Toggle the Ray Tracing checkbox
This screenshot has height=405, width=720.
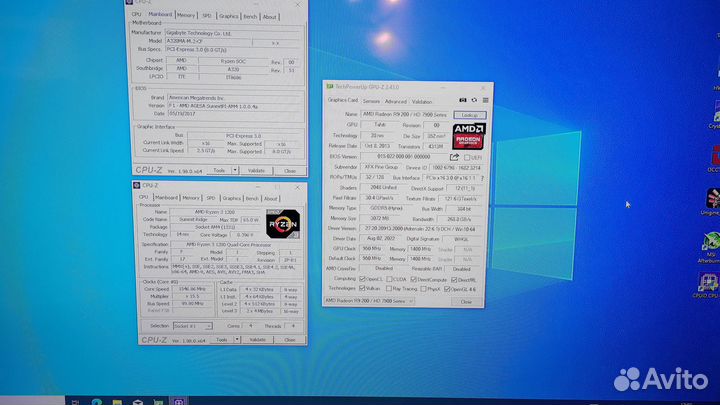click(389, 288)
